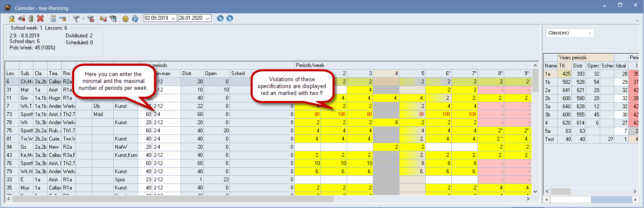Click the toolbar icon with -3 arrow
Image resolution: width=644 pixels, height=208 pixels.
[x=21, y=18]
